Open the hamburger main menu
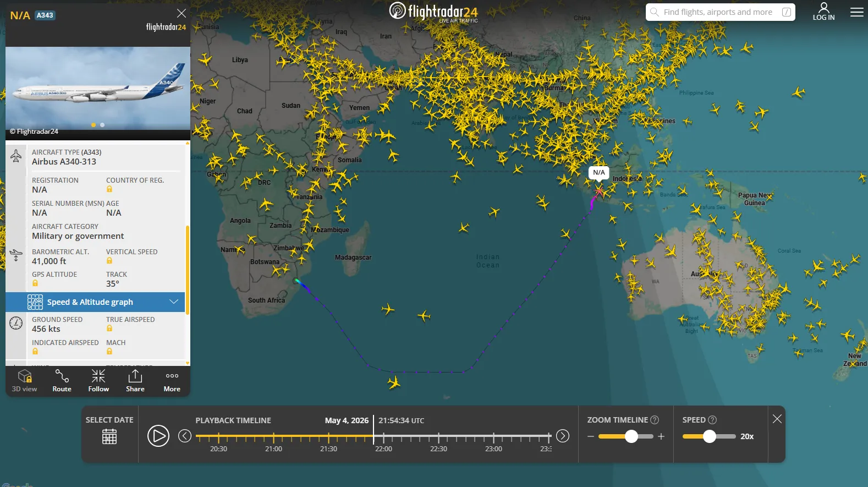 (x=857, y=12)
